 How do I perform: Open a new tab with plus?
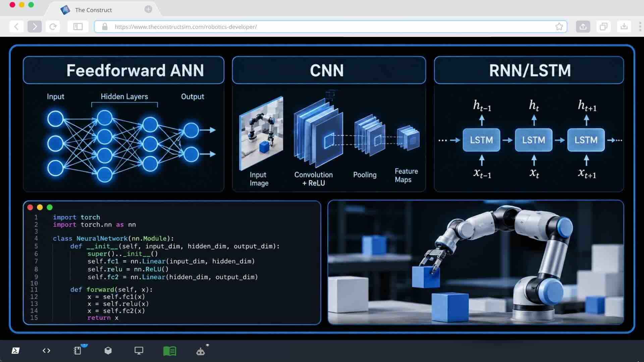[148, 9]
